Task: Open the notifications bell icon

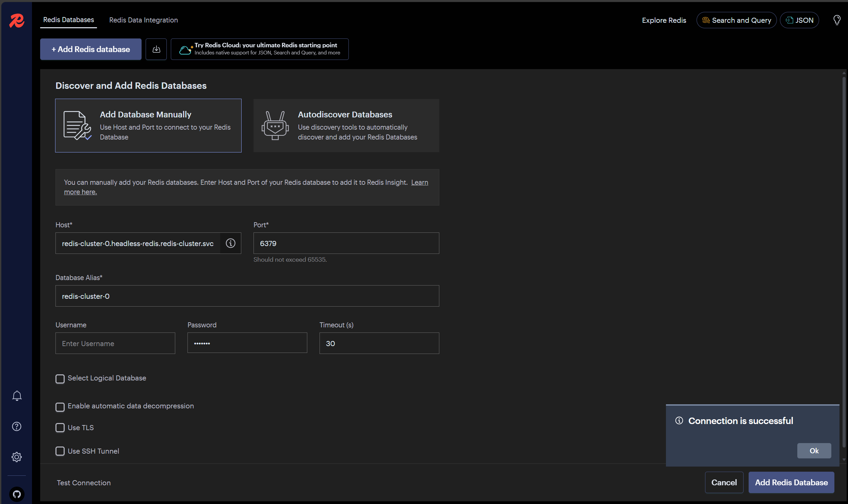Action: [x=17, y=396]
